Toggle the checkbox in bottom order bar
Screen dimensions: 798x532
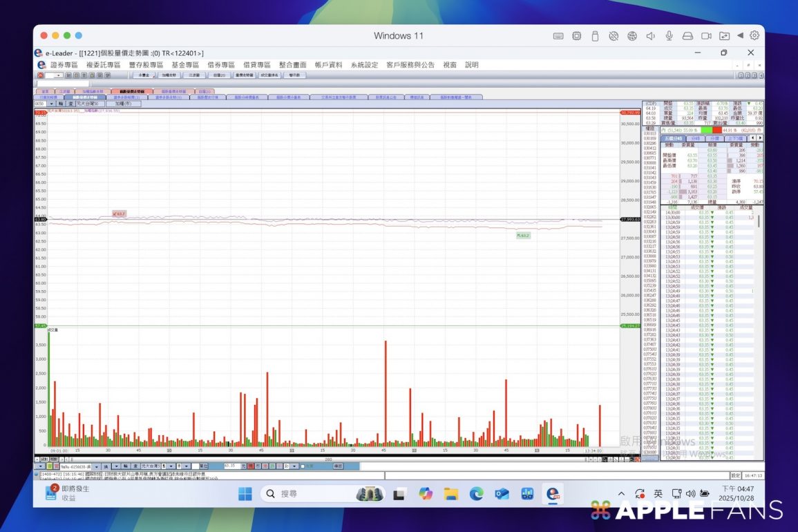[303, 467]
